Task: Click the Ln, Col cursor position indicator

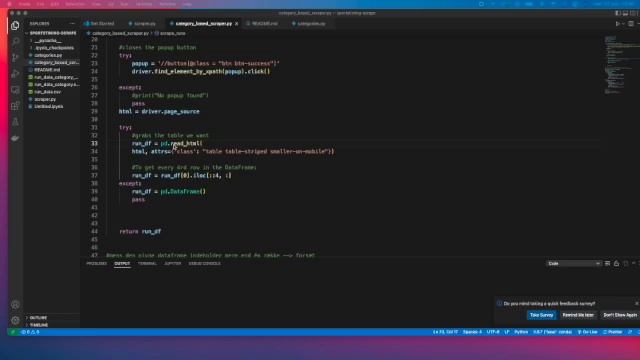Action: point(445,332)
